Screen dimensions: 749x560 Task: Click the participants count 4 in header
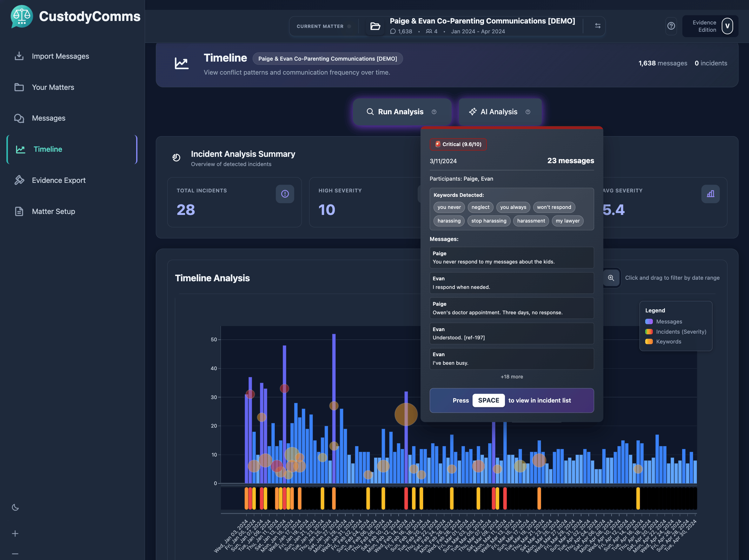click(x=432, y=31)
